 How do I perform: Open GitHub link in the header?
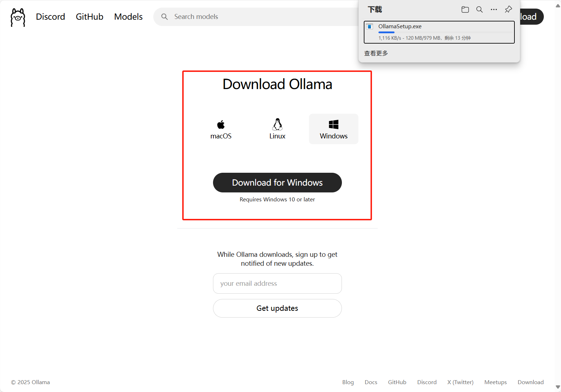point(90,17)
